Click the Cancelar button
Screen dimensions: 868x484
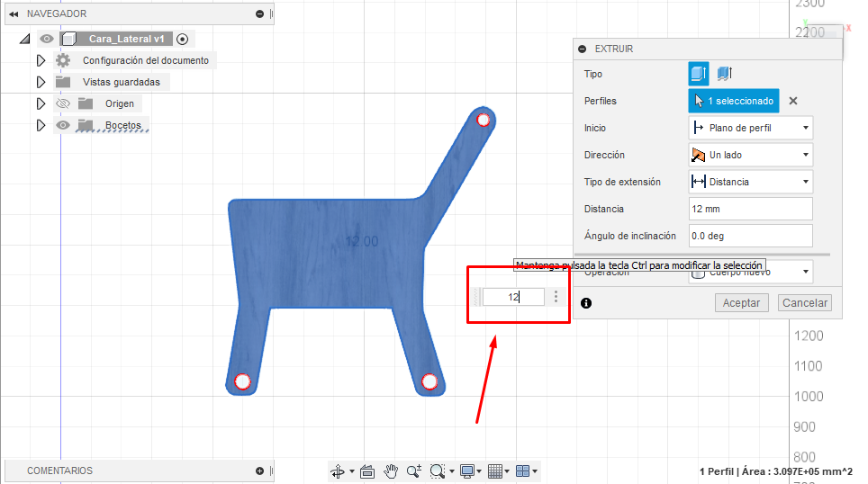click(x=804, y=303)
